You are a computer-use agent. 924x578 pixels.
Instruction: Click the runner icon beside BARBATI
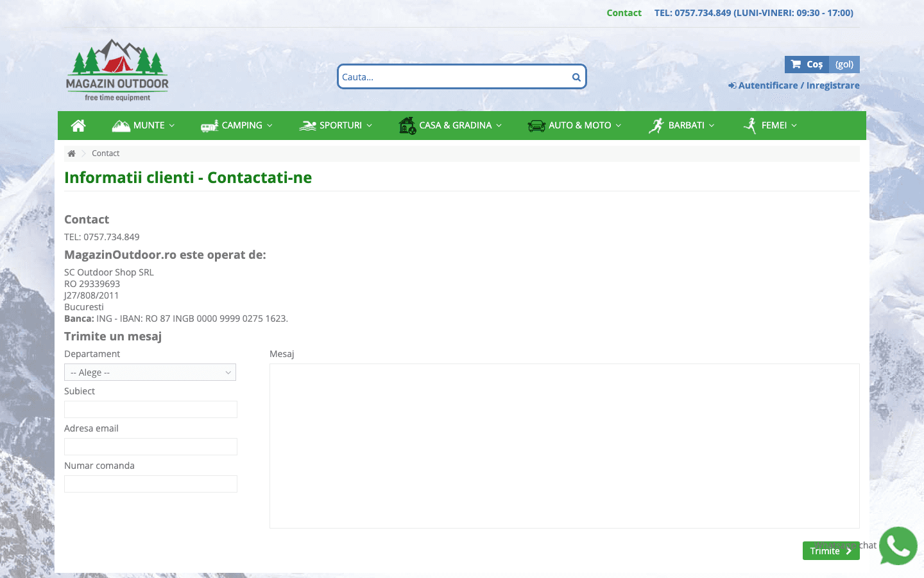pos(656,125)
